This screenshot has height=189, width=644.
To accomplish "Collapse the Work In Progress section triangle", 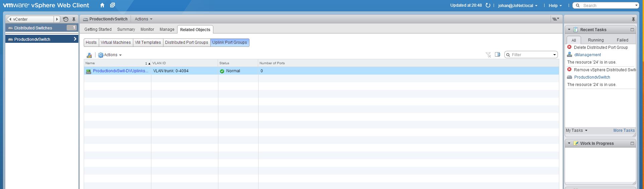I will coord(569,143).
